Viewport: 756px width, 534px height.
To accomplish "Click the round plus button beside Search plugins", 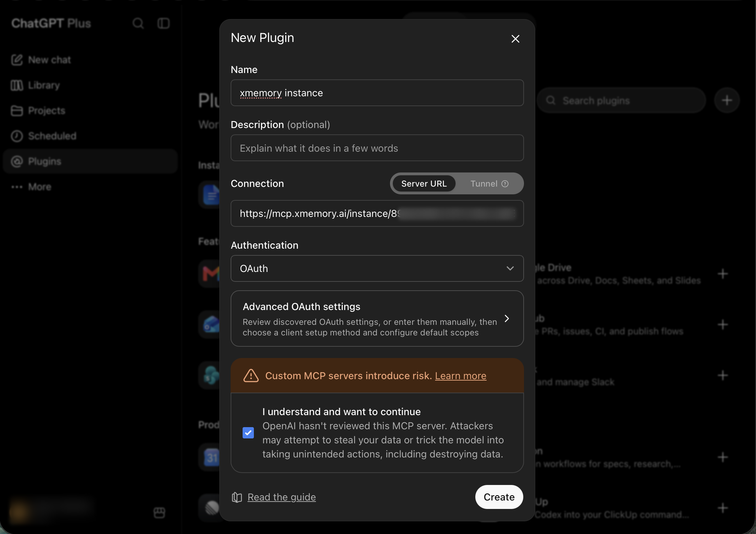I will (727, 101).
